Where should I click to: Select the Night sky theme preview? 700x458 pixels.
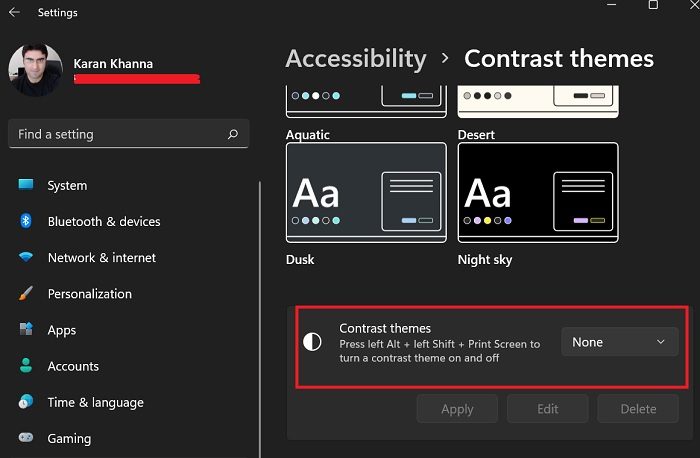[538, 192]
